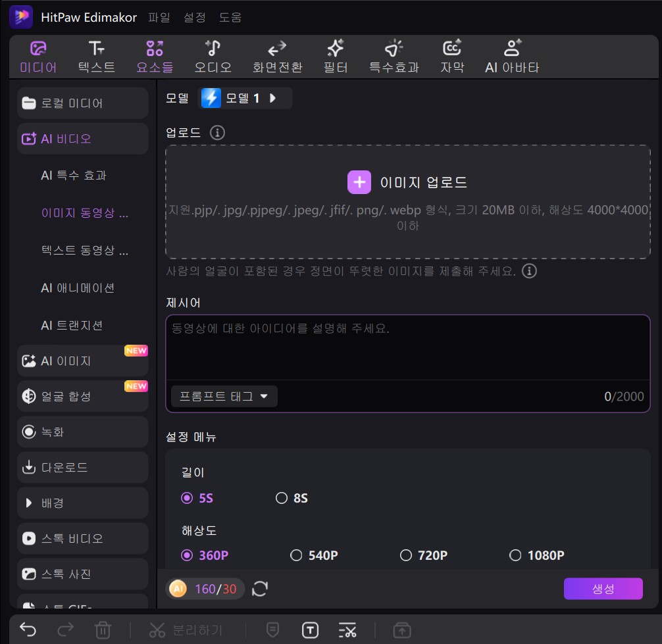Open the 프롬프트 태그 dropdown

(x=224, y=396)
